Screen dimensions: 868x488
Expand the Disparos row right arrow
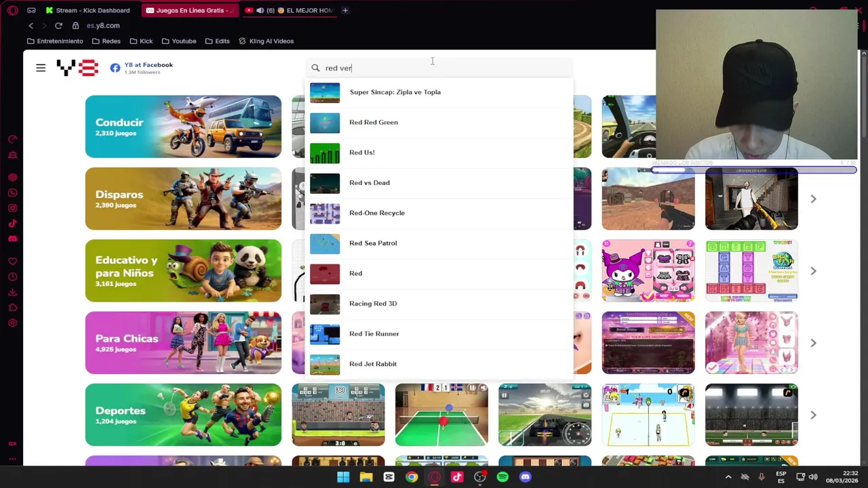click(813, 199)
